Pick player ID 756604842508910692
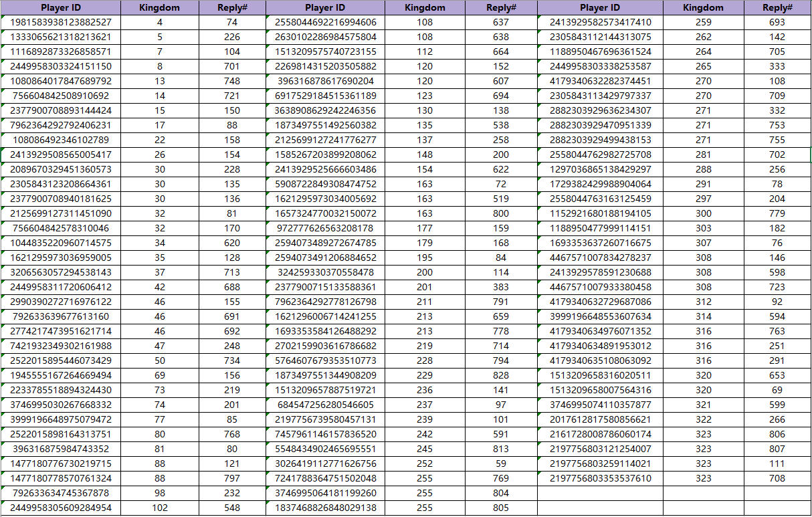 point(61,96)
